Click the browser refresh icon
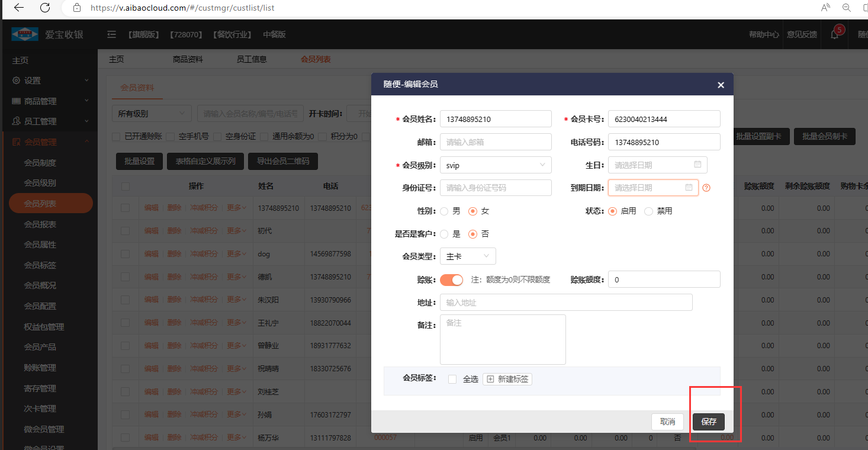868x450 pixels. click(x=45, y=8)
